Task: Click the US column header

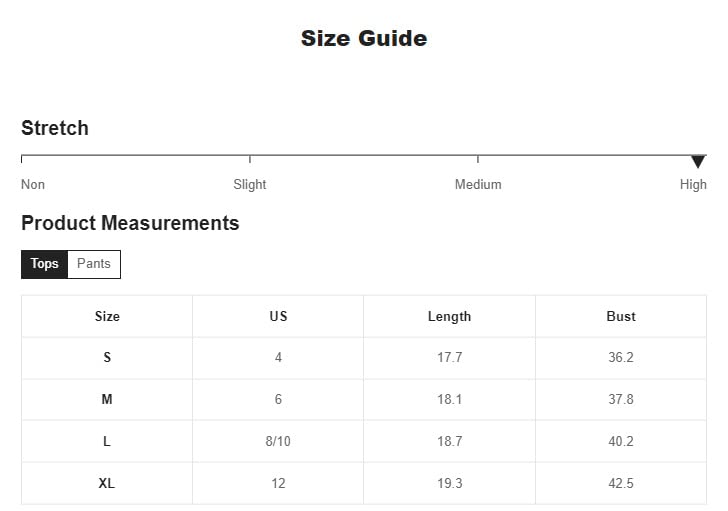Action: pyautogui.click(x=278, y=316)
